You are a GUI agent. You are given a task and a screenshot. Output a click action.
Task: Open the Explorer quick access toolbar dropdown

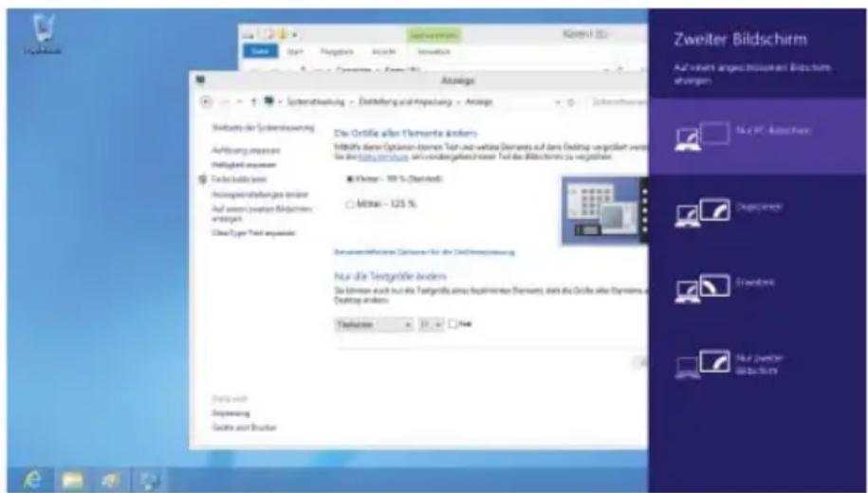294,35
